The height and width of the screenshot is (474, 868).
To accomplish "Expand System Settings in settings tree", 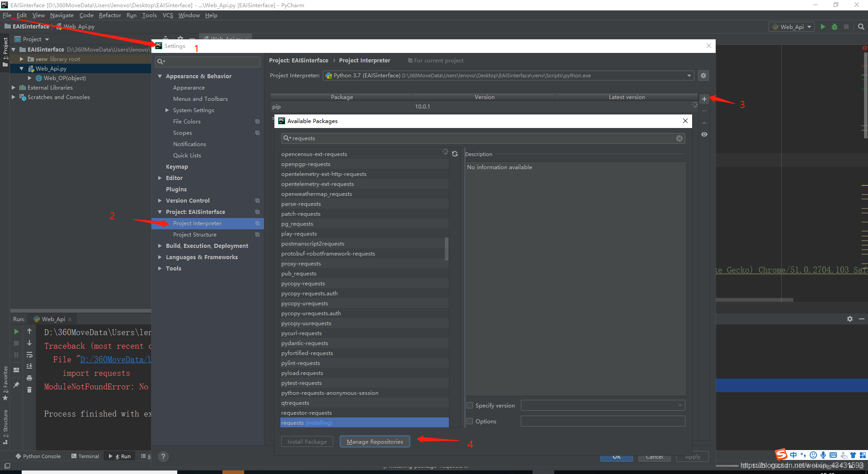I will (x=167, y=110).
